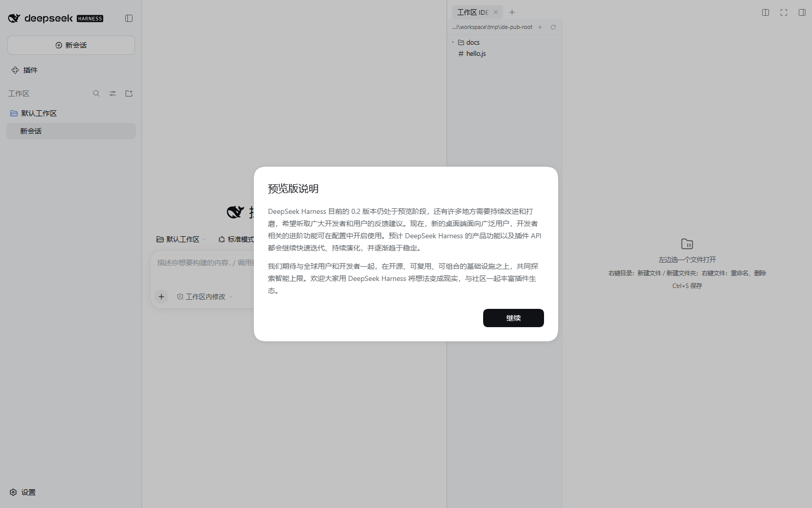The height and width of the screenshot is (508, 812).
Task: Add a new tab with plus icon
Action: [x=512, y=12]
